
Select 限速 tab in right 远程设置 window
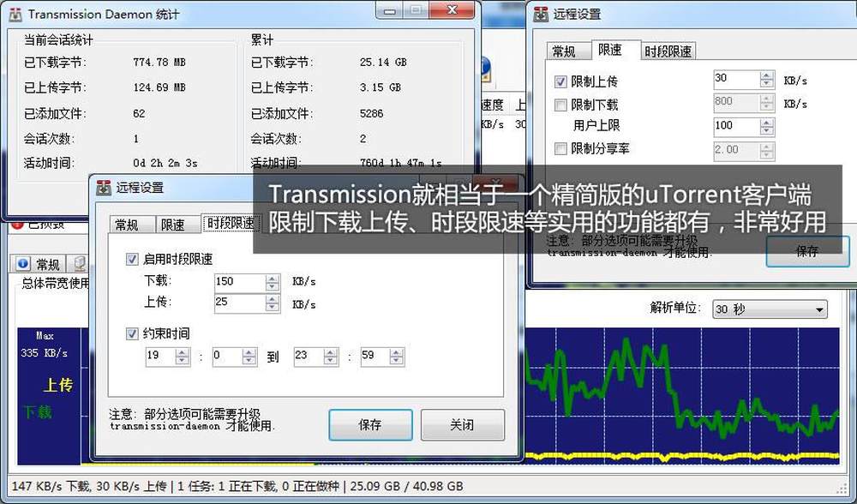tap(616, 50)
